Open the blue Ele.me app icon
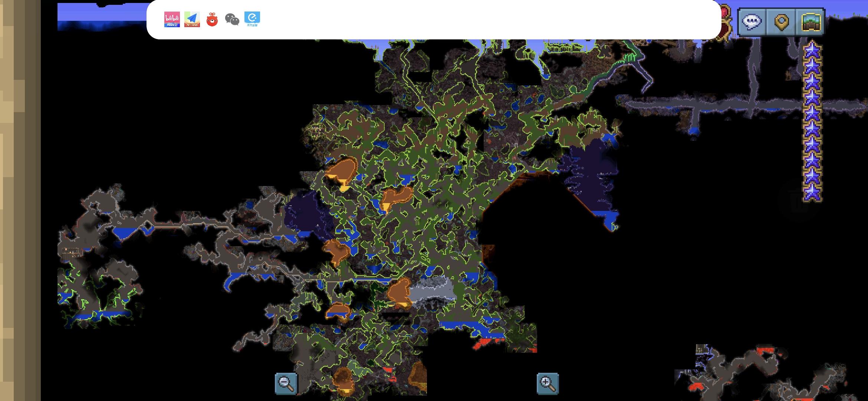 point(252,19)
